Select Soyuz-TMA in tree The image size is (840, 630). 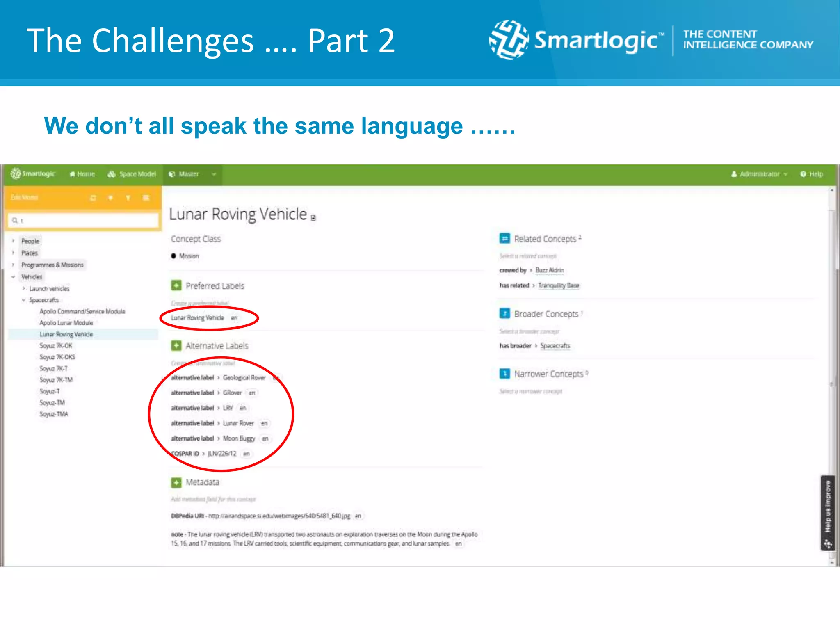54,414
